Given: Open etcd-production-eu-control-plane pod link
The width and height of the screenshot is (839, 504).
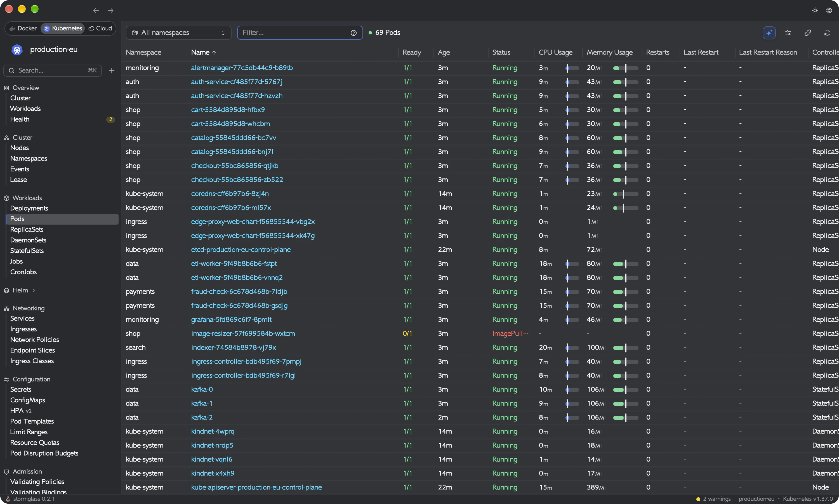Looking at the screenshot, I should click(x=241, y=249).
